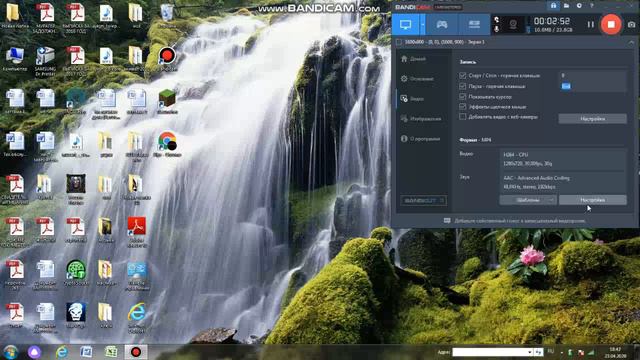
Task: Toggle the microphone icon in Bandicam
Action: 496,29
